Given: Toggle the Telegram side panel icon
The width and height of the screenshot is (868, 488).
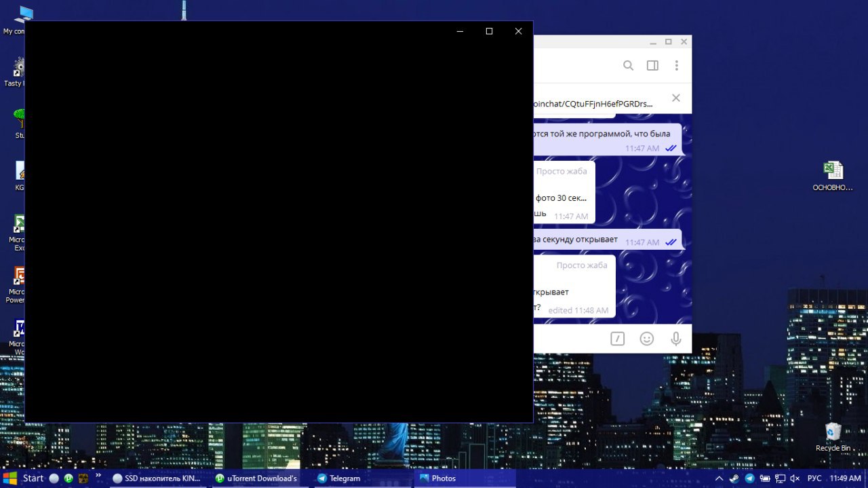Looking at the screenshot, I should click(652, 66).
